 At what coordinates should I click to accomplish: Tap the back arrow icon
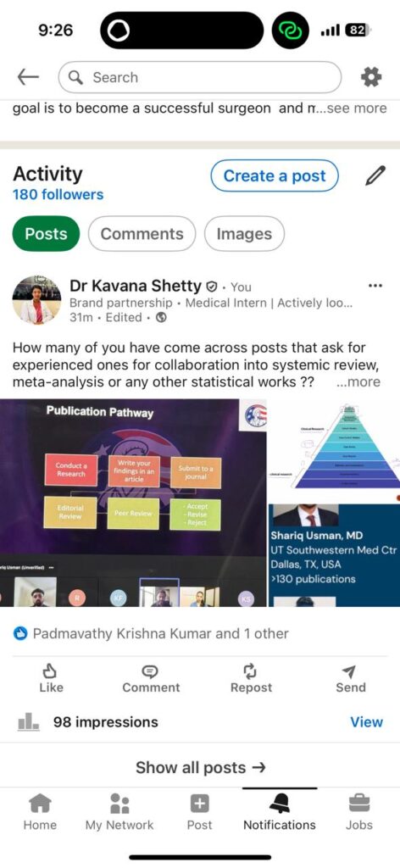click(x=28, y=77)
